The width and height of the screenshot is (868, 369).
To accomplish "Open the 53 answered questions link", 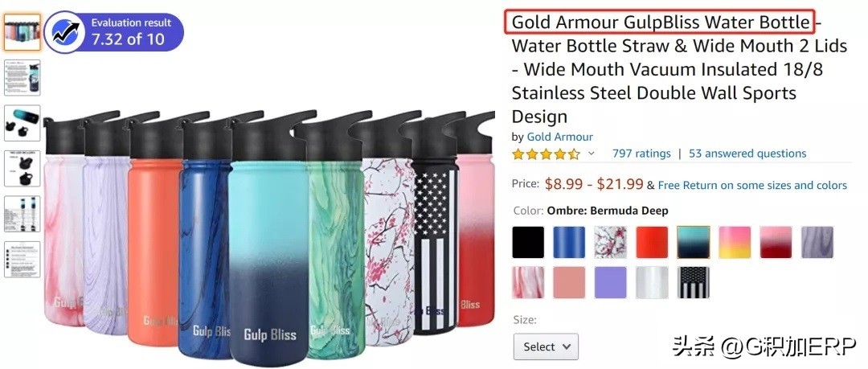I will coord(747,154).
